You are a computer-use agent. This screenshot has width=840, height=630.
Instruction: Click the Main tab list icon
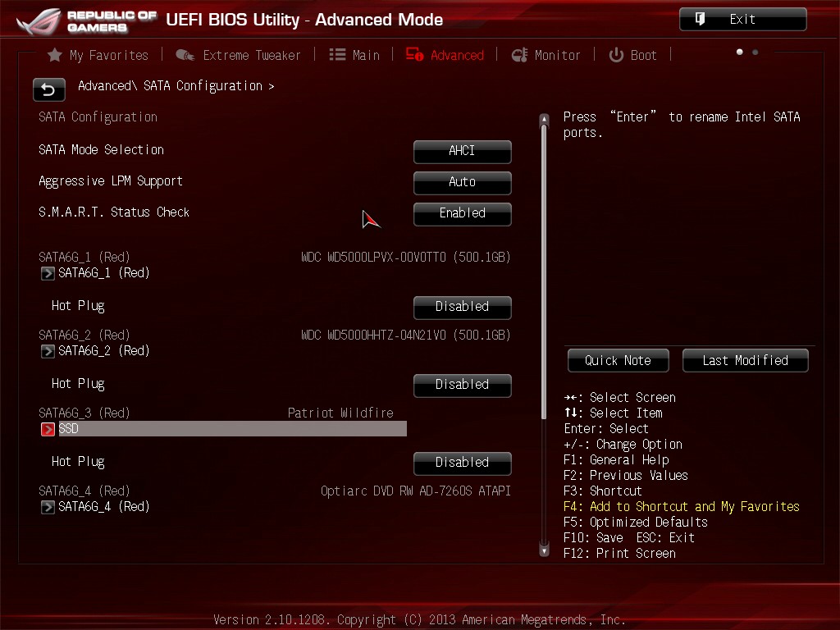click(x=337, y=55)
